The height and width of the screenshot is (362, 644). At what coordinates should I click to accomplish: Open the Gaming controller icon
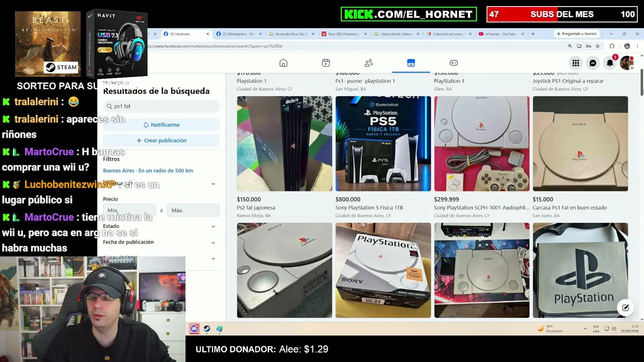click(x=454, y=63)
